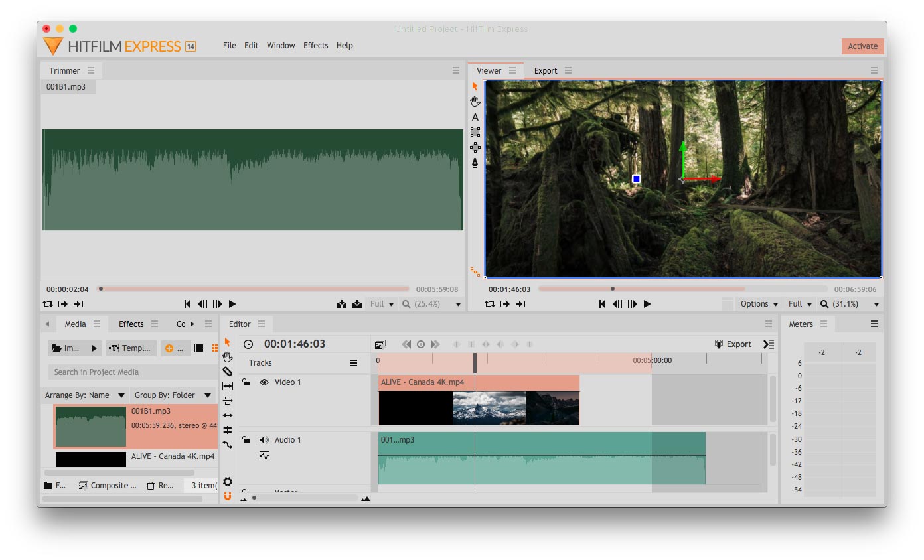The width and height of the screenshot is (924, 560).
Task: Toggle loop playback in Trimmer
Action: coord(47,304)
